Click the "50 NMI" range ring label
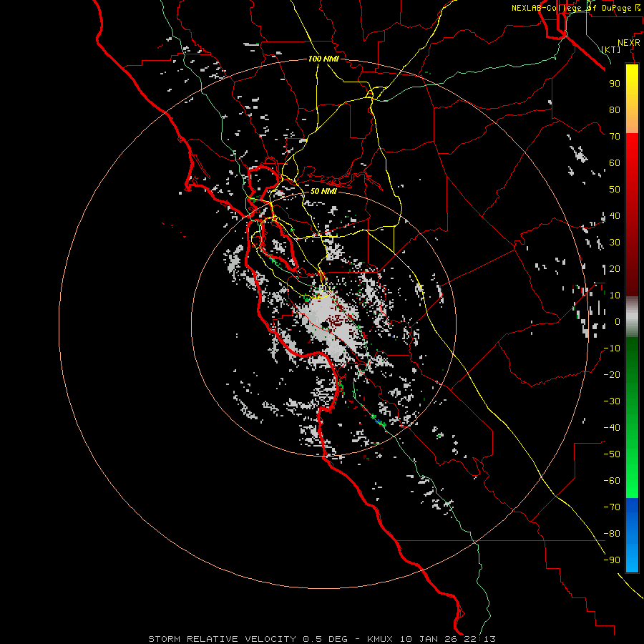The height and width of the screenshot is (644, 644). click(323, 191)
